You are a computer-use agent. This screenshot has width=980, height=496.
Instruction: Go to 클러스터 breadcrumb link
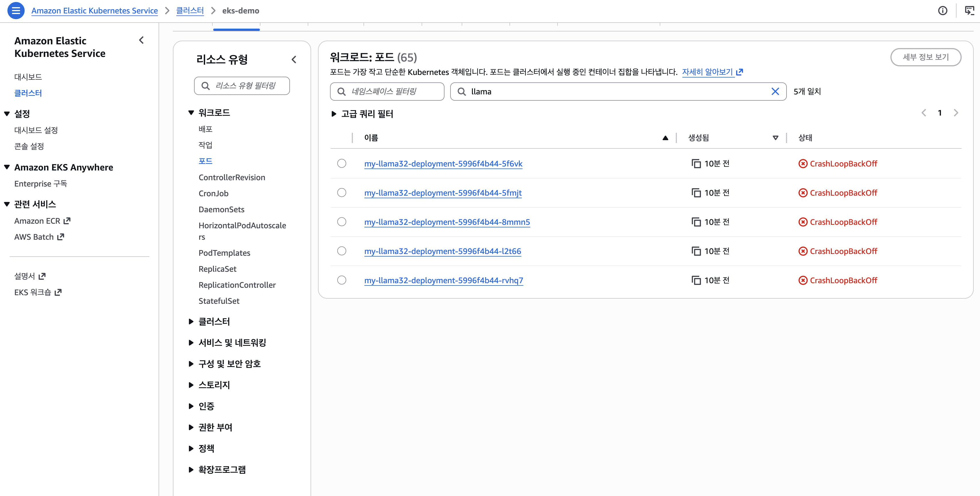pyautogui.click(x=190, y=11)
